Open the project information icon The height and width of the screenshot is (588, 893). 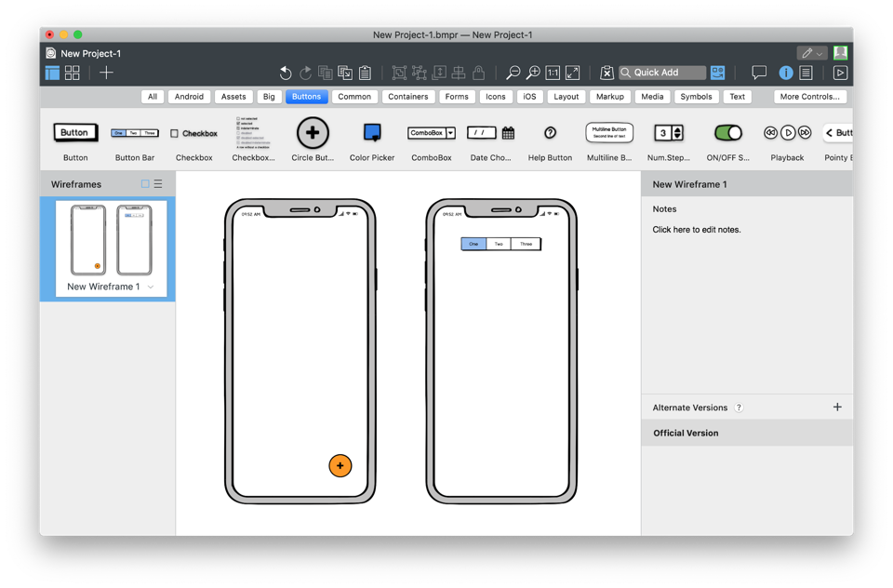(786, 72)
